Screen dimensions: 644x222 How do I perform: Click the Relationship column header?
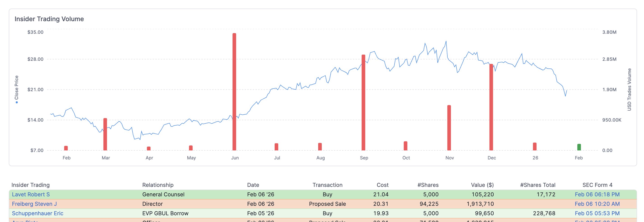click(x=158, y=185)
